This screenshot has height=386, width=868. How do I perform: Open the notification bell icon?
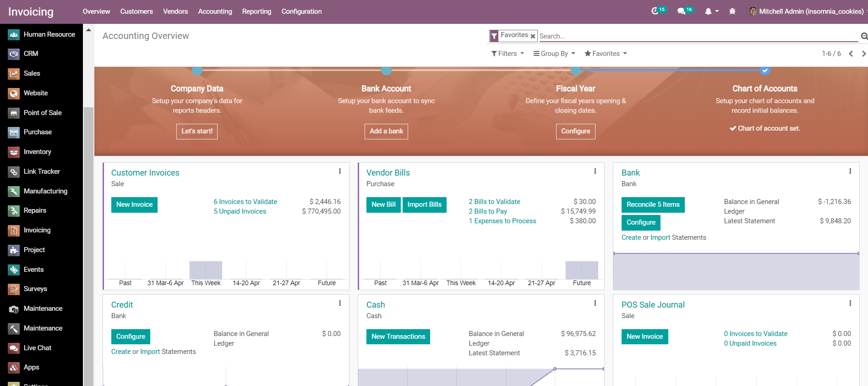point(708,11)
